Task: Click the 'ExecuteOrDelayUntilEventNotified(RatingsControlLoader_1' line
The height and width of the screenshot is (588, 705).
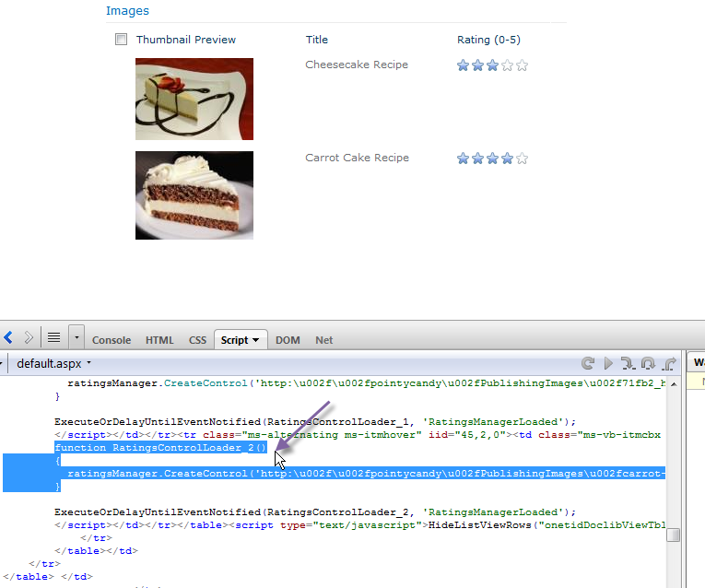Action: [315, 422]
